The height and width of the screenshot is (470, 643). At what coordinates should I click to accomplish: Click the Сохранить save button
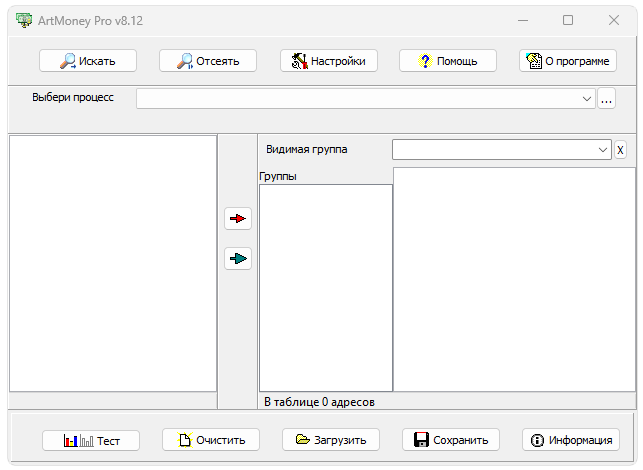click(x=451, y=440)
